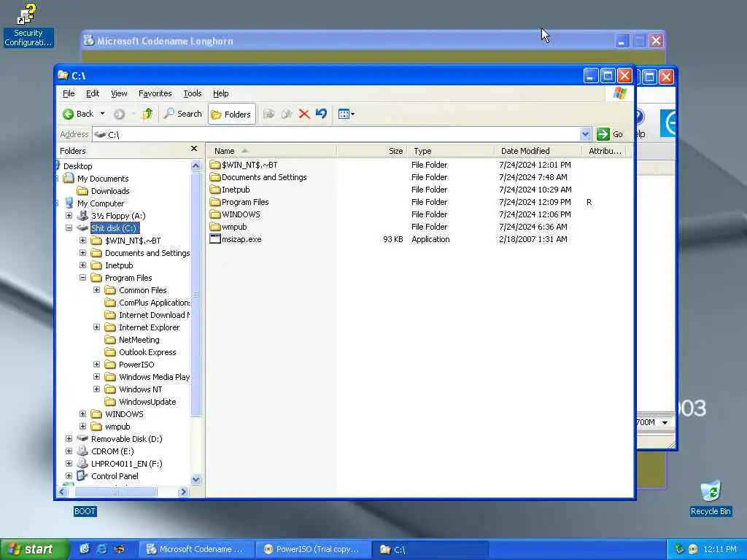Image resolution: width=747 pixels, height=560 pixels.
Task: Open Security Configuration desktop shortcut
Action: [28, 25]
